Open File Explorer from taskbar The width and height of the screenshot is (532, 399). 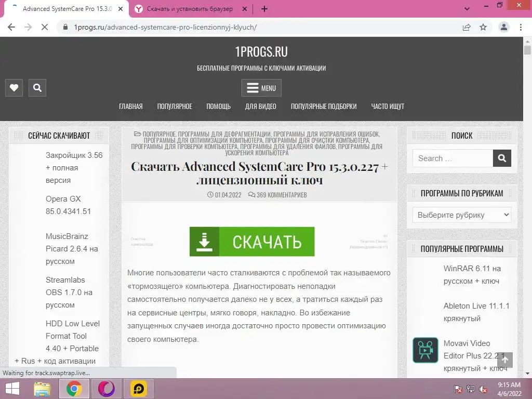click(x=42, y=389)
